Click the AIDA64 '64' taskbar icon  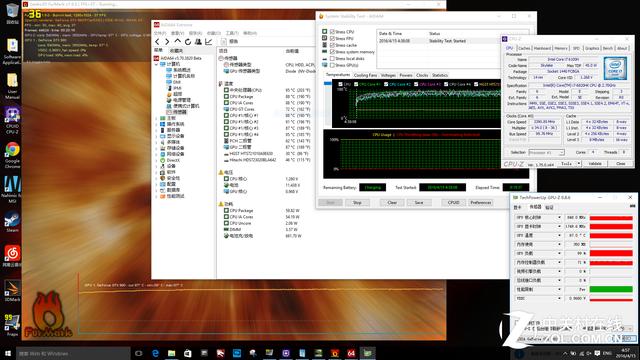(x=351, y=353)
